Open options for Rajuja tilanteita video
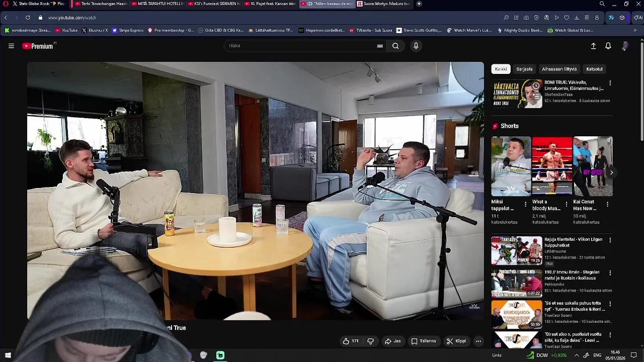This screenshot has width=644, height=362. pyautogui.click(x=610, y=240)
